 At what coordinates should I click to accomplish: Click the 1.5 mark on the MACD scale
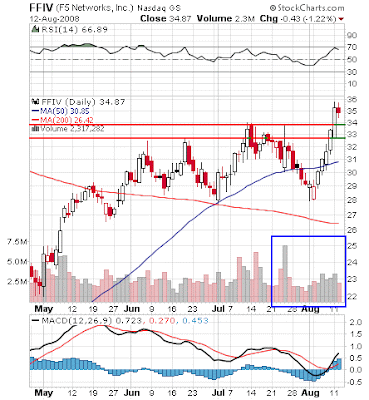(x=357, y=334)
